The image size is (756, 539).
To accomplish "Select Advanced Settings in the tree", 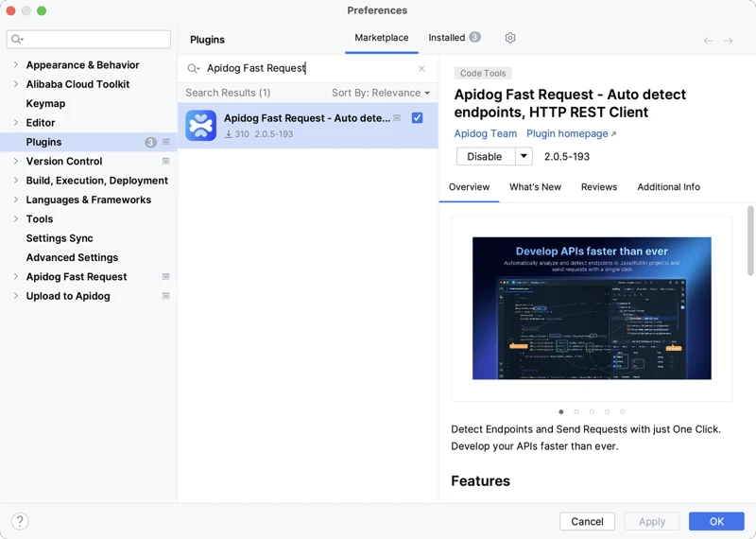I will (x=72, y=257).
